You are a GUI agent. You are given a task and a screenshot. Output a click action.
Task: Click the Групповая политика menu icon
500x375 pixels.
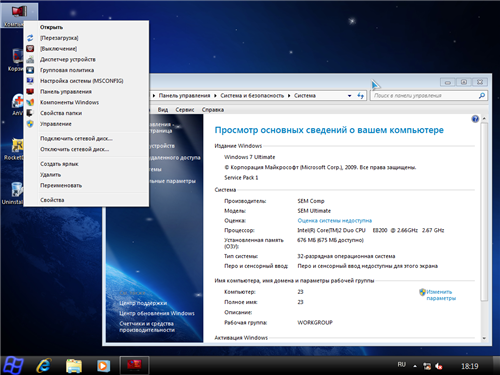[30, 70]
